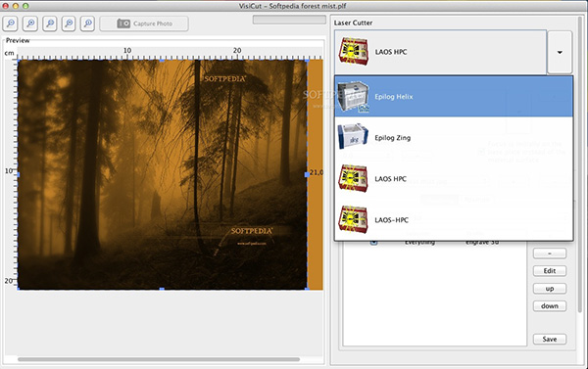Click the preview's horizontal scrollbar
Image resolution: width=588 pixels, height=369 pixels.
point(159,359)
